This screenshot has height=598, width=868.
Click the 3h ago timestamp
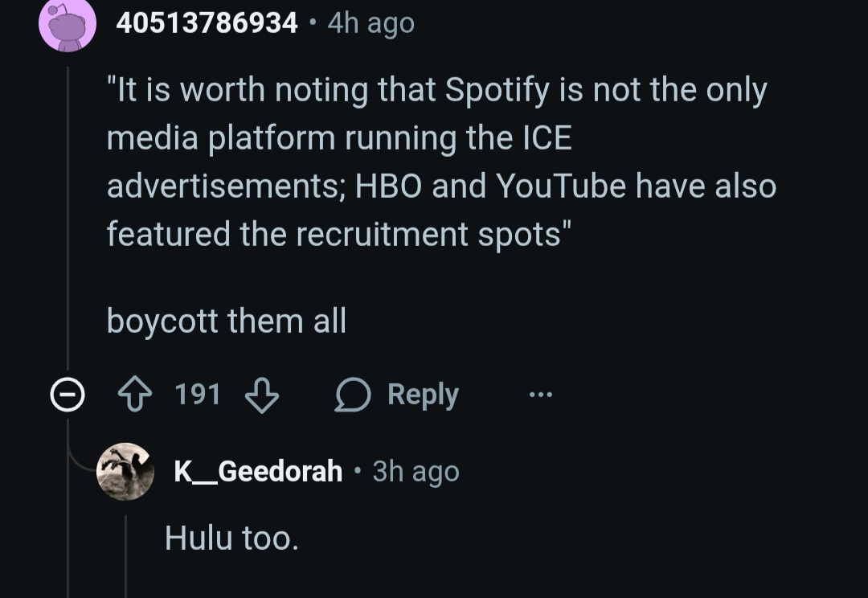tap(416, 471)
